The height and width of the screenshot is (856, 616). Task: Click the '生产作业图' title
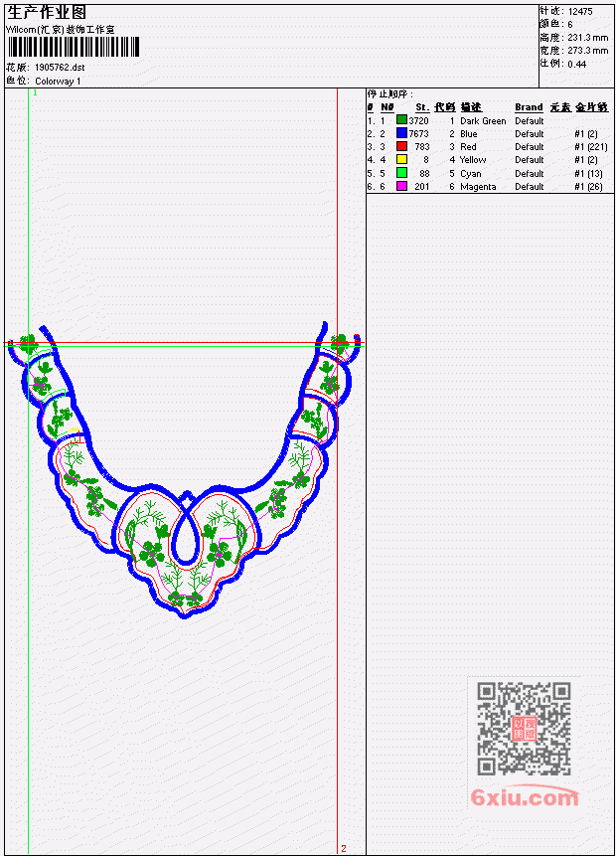[x=47, y=13]
